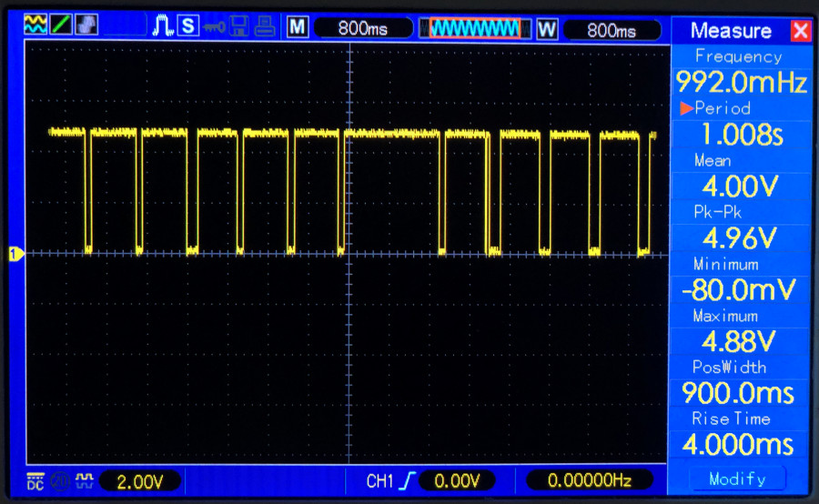Select the 4.00V mean reading

741,186
